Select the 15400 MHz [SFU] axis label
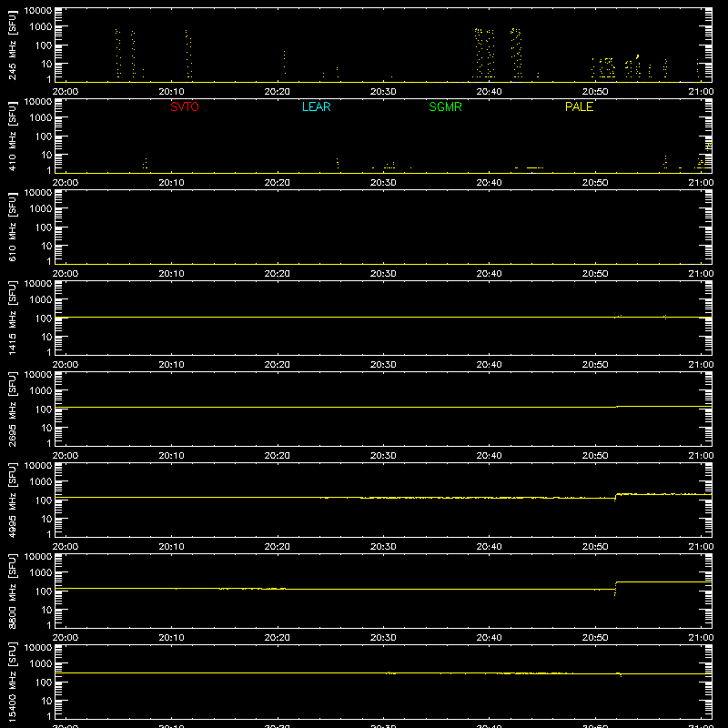 [x=13, y=682]
